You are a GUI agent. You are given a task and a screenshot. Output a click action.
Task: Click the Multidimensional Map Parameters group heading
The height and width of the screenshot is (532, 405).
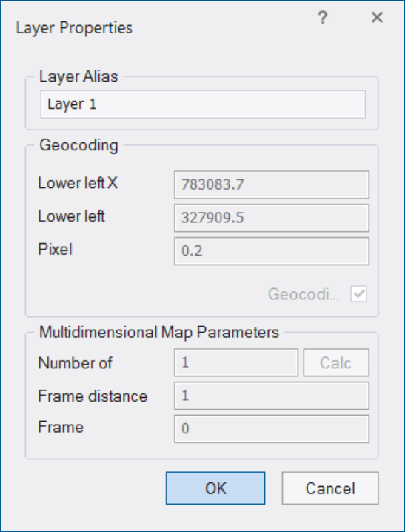click(x=159, y=332)
